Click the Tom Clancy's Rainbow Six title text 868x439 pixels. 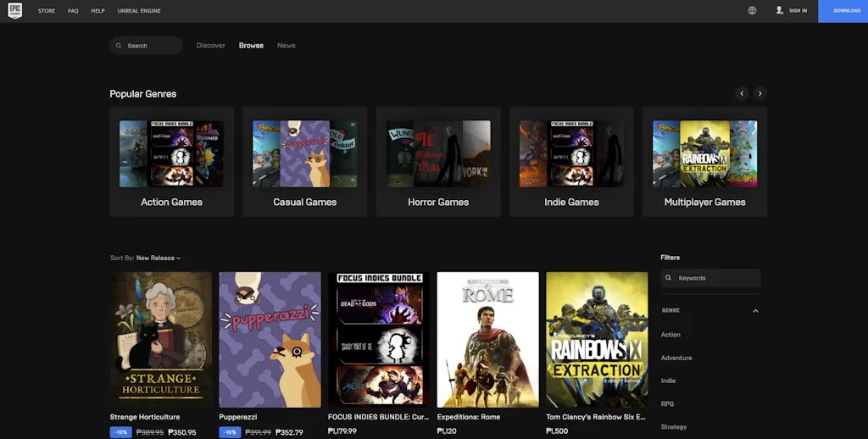click(596, 417)
